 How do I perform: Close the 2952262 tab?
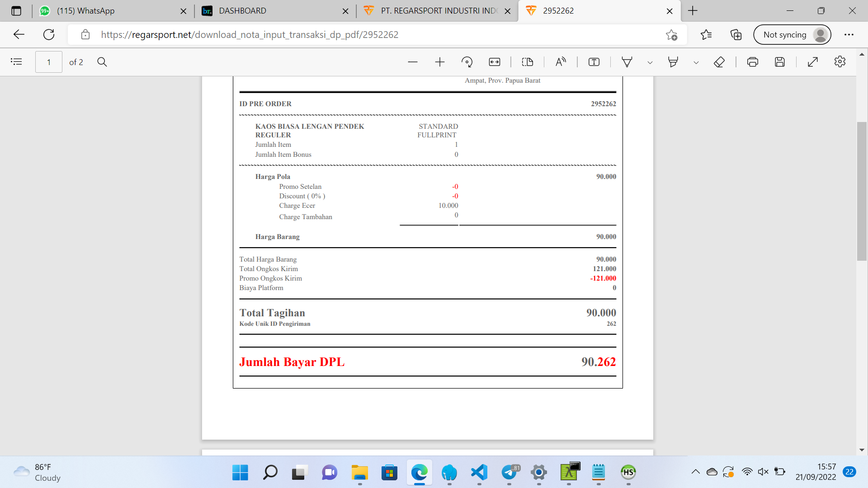point(670,11)
